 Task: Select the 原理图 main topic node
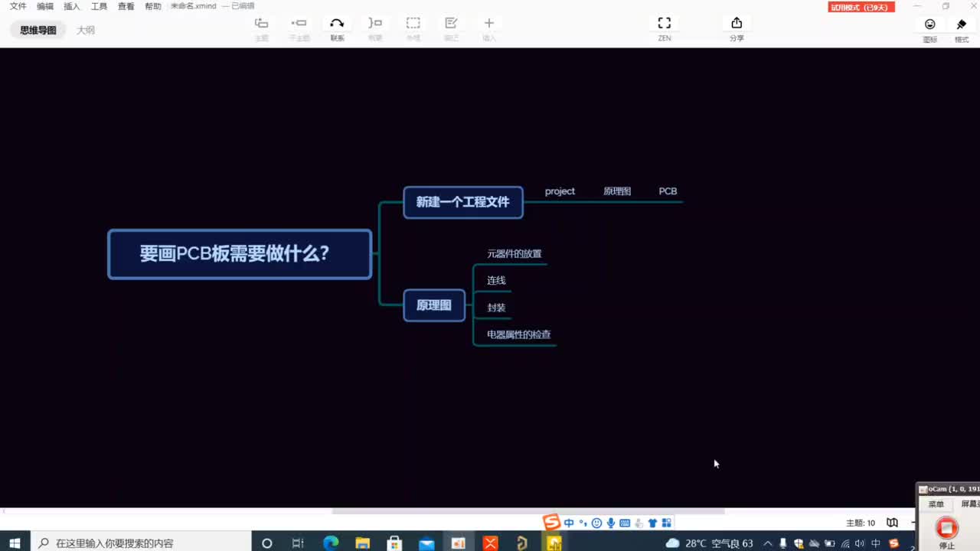[434, 305]
